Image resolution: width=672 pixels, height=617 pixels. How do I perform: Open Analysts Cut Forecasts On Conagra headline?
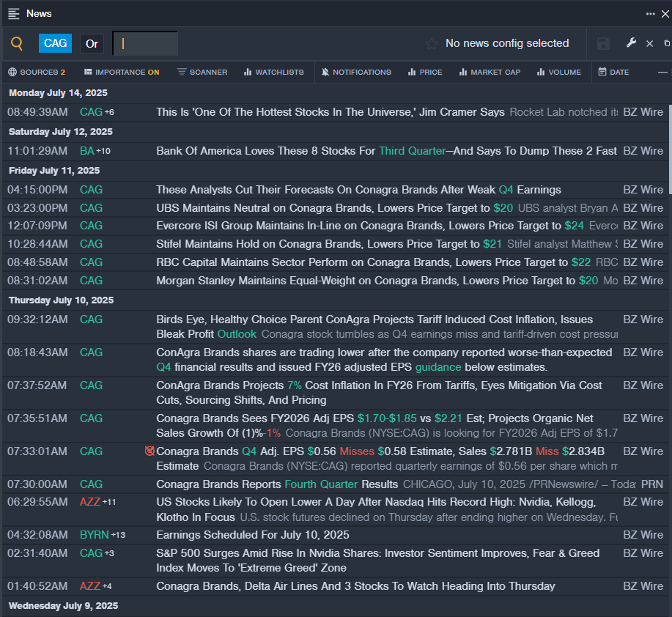(x=358, y=189)
